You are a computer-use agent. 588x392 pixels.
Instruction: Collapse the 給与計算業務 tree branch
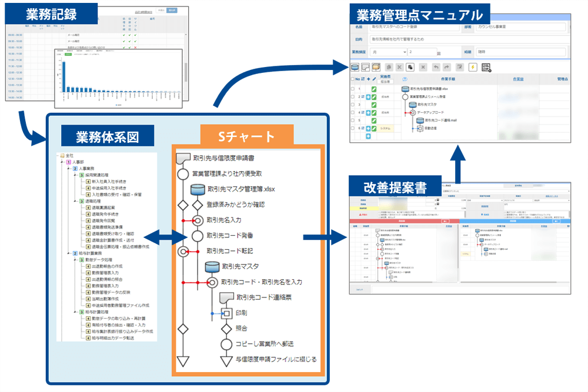coord(69,253)
